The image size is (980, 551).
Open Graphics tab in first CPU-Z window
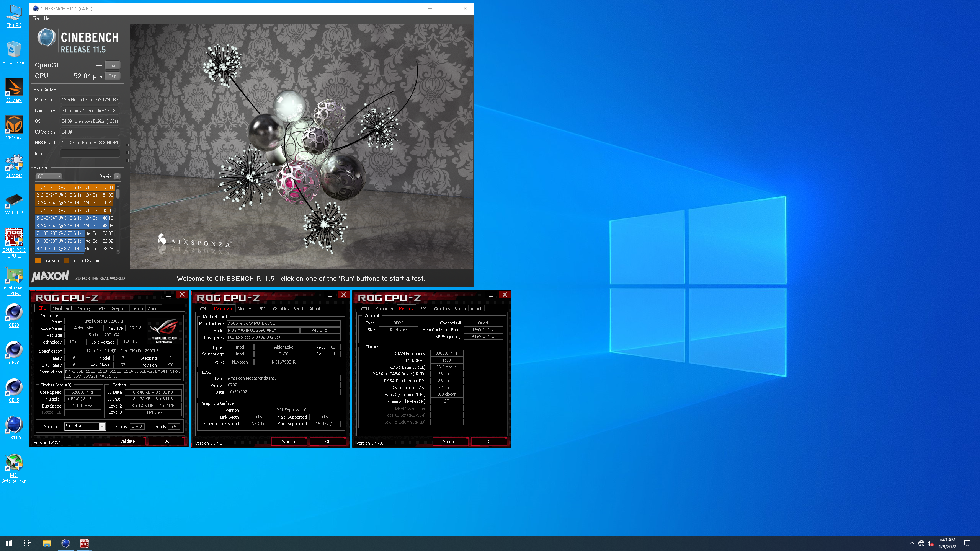tap(119, 308)
